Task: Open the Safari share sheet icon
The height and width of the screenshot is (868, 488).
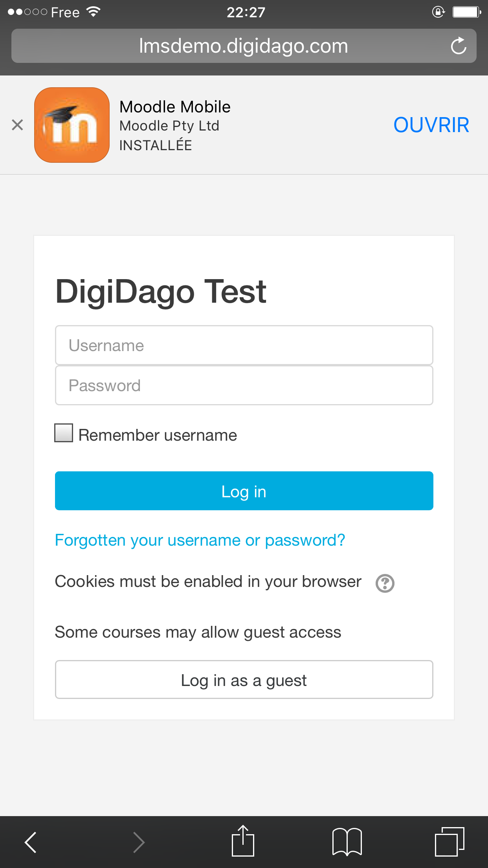Action: click(243, 840)
